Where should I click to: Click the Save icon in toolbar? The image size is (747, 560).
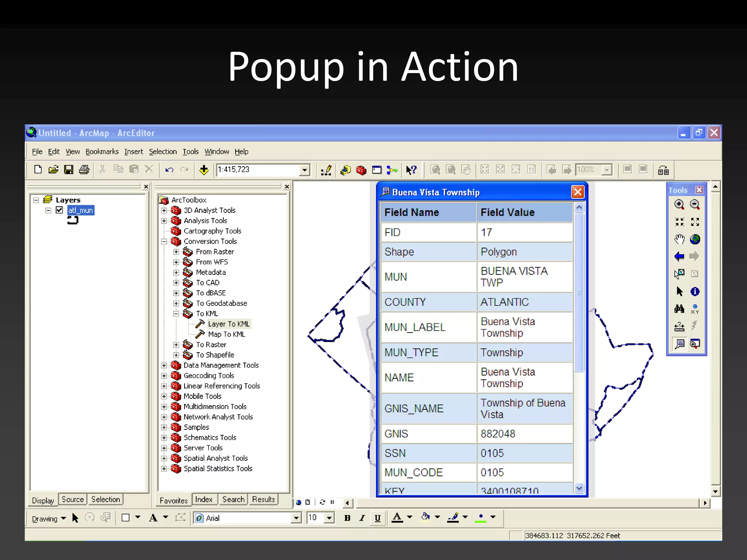[69, 170]
